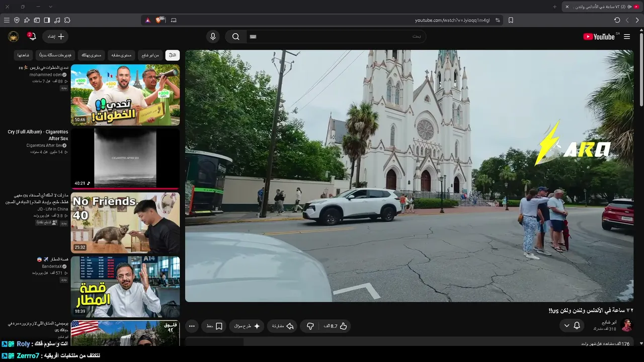Open the ابو شايع channel avatar

626,325
